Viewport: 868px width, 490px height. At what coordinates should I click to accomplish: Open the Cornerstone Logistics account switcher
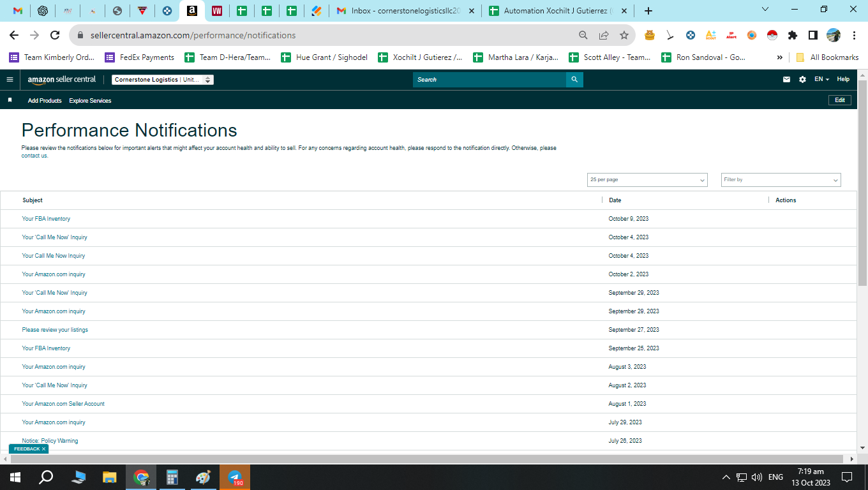tap(163, 80)
